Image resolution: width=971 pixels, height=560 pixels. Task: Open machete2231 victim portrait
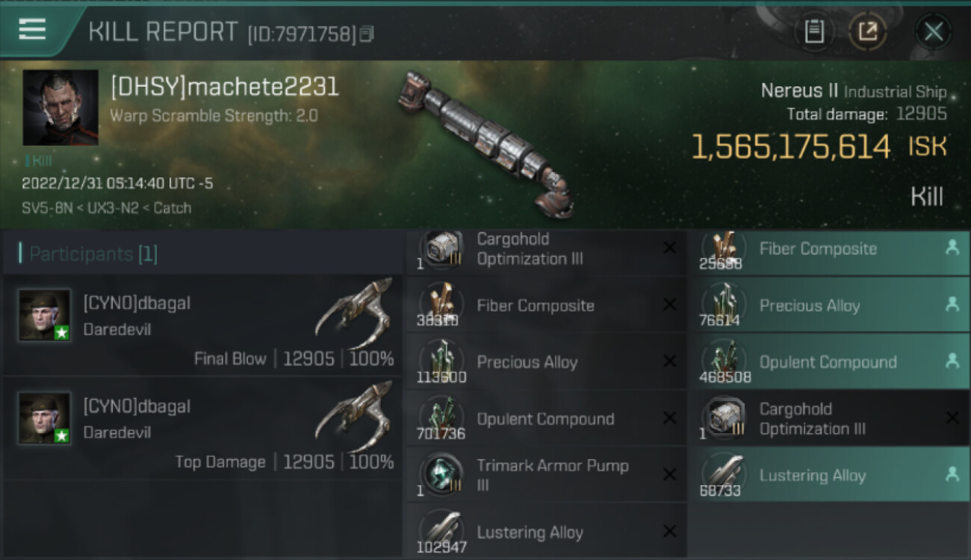click(61, 108)
